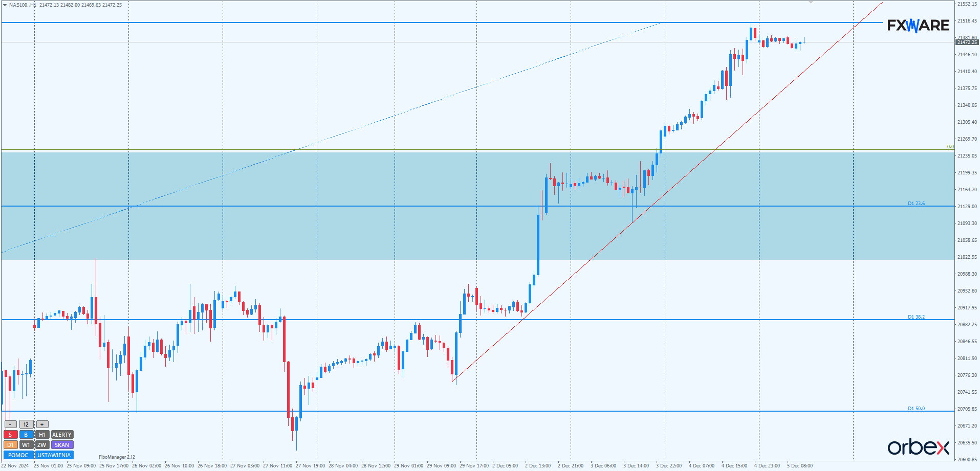Click the D1 23.6 Fibonacci level label
The width and height of the screenshot is (980, 471).
tap(916, 204)
